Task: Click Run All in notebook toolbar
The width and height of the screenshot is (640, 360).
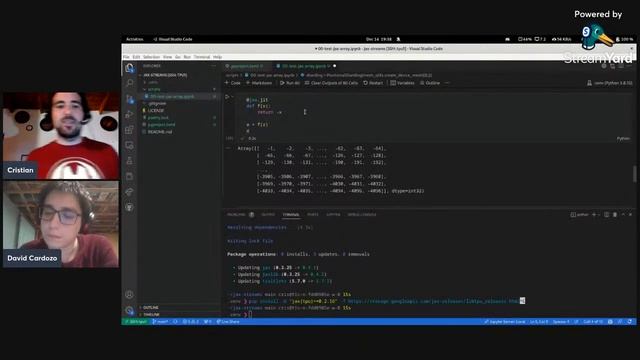Action: (290, 83)
